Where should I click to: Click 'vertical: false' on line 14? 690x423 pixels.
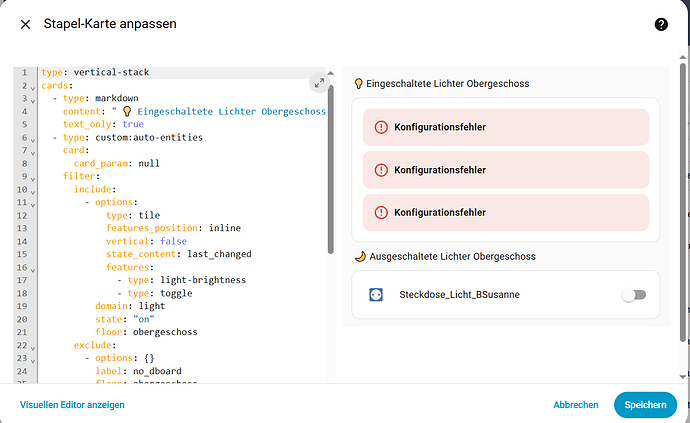[147, 241]
